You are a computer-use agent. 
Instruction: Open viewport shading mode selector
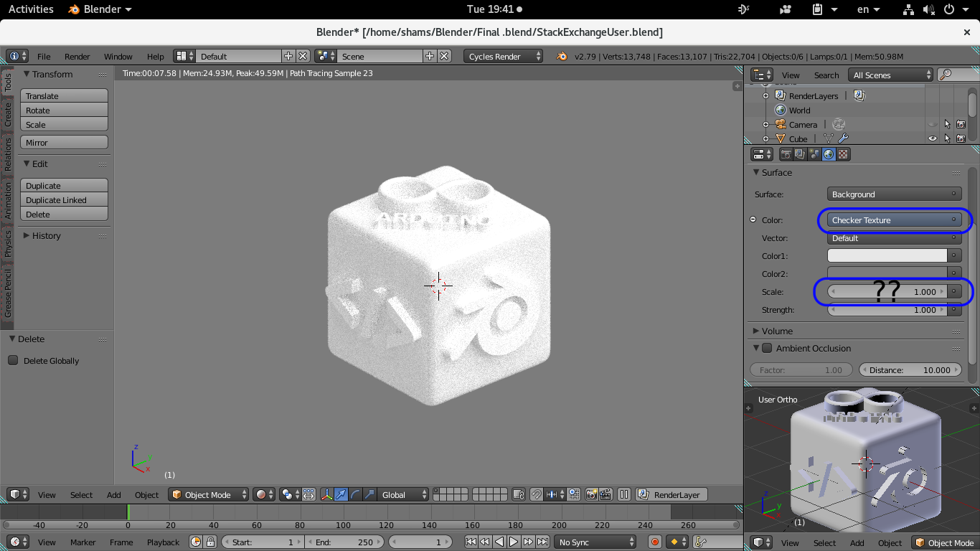click(x=265, y=494)
